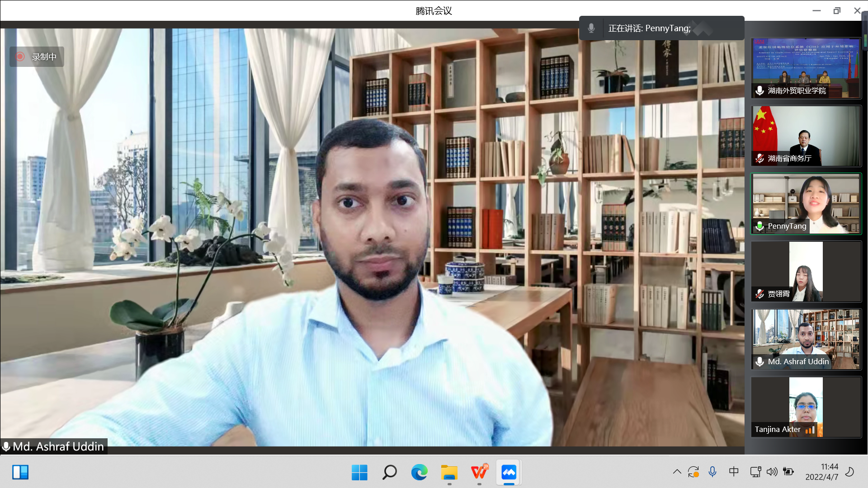The width and height of the screenshot is (868, 488).
Task: Launch Microsoft Edge from taskbar
Action: pos(419,473)
